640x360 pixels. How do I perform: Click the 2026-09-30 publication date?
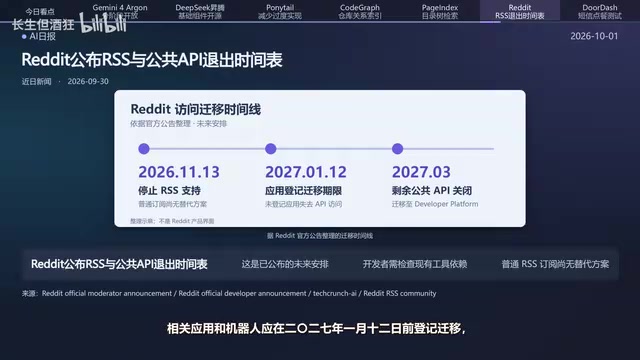point(88,81)
